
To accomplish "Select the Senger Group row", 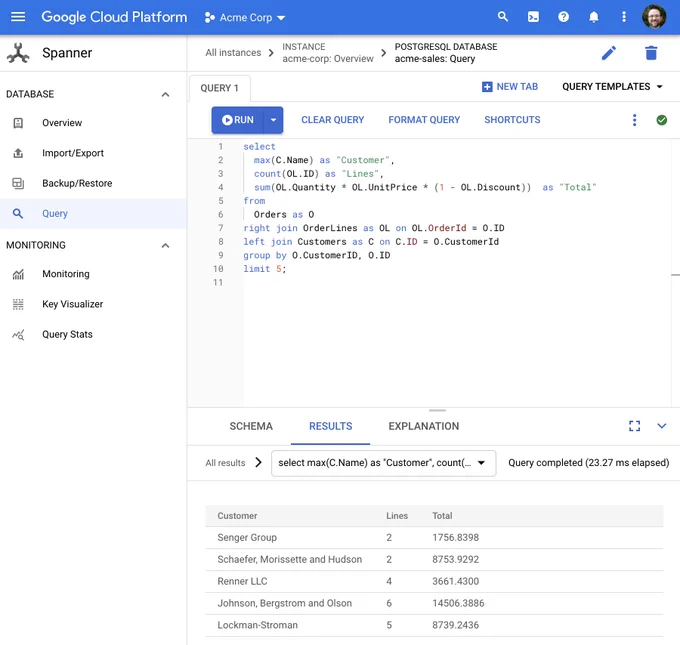I will coord(434,538).
